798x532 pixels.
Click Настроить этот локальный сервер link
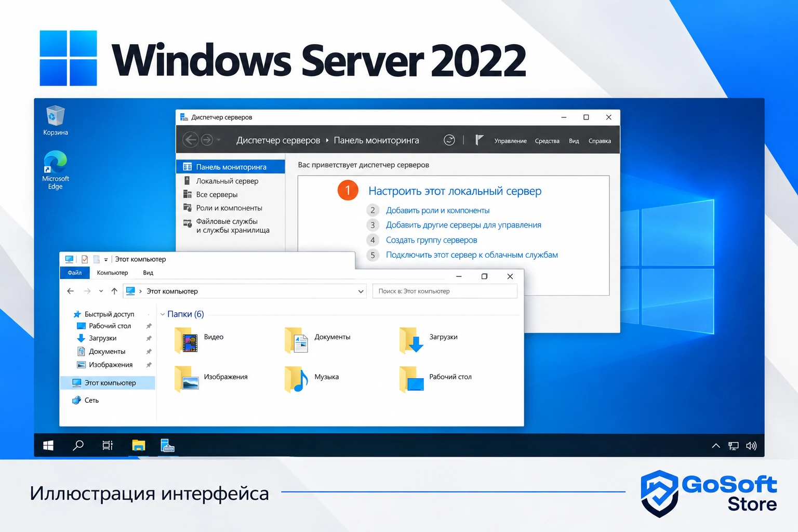455,191
